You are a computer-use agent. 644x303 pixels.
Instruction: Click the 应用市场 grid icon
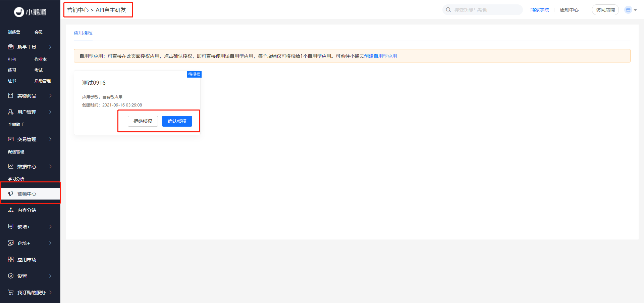[x=11, y=259]
